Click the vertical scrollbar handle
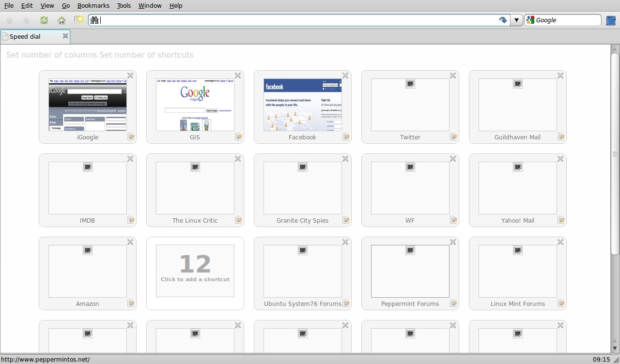Screen dimensions: 620x364 (615, 154)
